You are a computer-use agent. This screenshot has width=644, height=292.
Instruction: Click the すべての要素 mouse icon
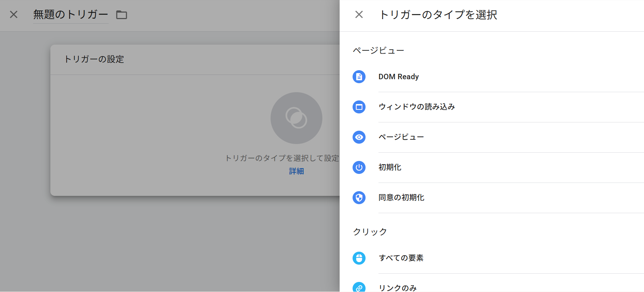click(x=359, y=258)
